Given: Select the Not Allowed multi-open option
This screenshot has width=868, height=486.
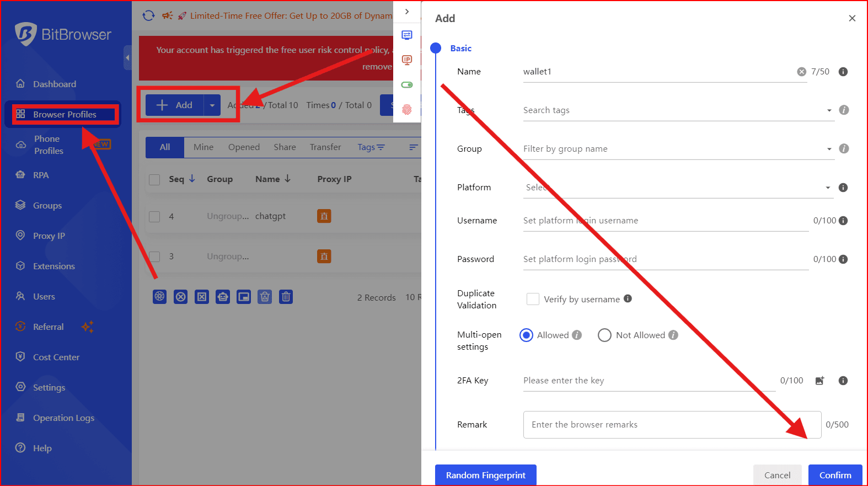Looking at the screenshot, I should point(604,335).
